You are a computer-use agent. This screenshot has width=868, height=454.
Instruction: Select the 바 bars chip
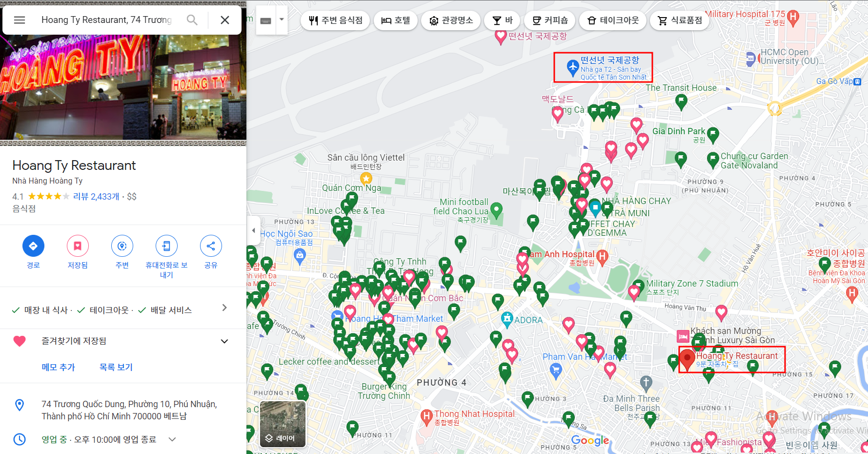pyautogui.click(x=502, y=21)
